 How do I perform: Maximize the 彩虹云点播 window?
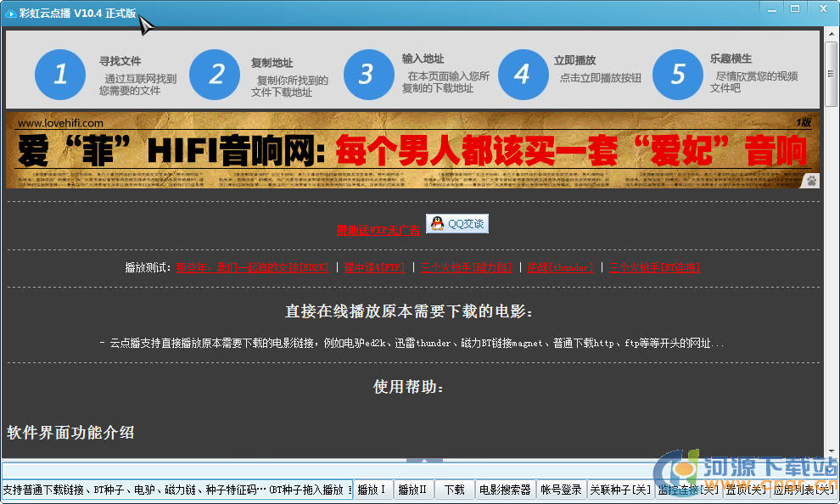click(795, 9)
